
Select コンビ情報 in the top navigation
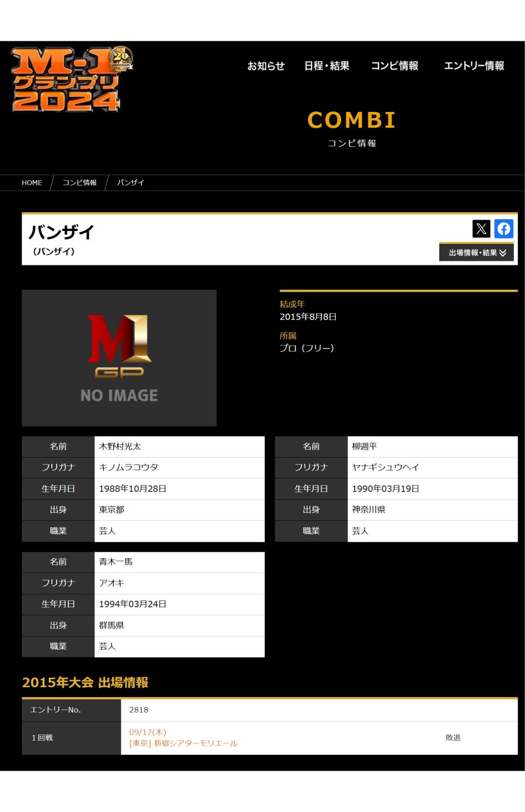pos(395,66)
